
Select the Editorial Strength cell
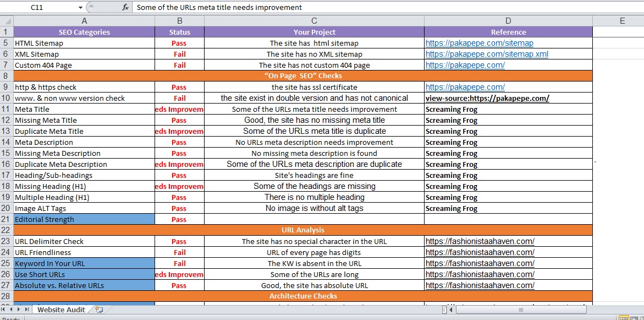pos(84,219)
